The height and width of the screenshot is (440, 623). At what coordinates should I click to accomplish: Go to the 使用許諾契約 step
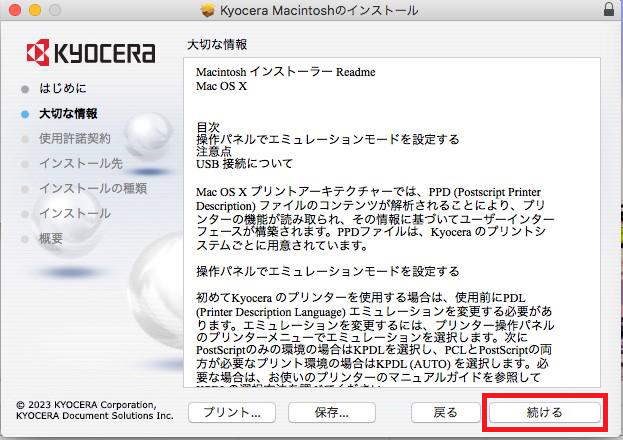tap(74, 138)
